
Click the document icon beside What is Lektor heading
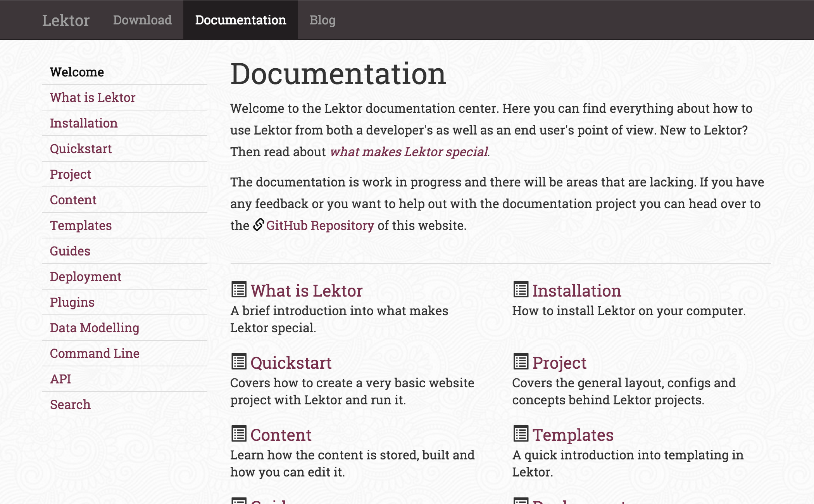[x=239, y=290]
